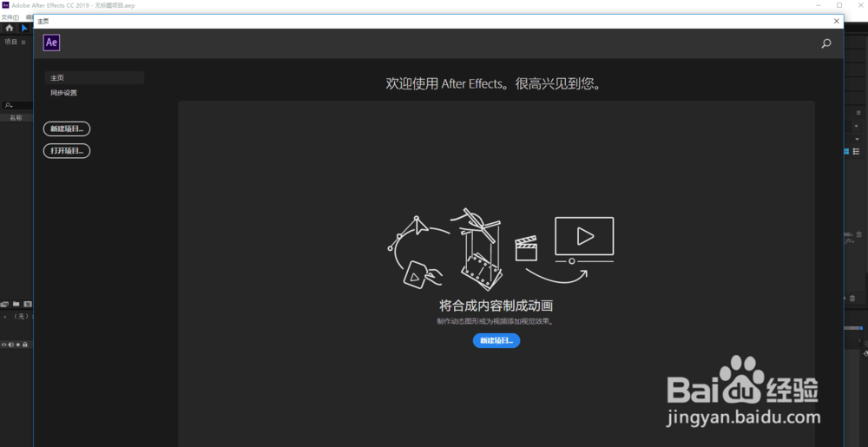The image size is (868, 447).
Task: Click the (无) timeline tab label
Action: [x=23, y=317]
